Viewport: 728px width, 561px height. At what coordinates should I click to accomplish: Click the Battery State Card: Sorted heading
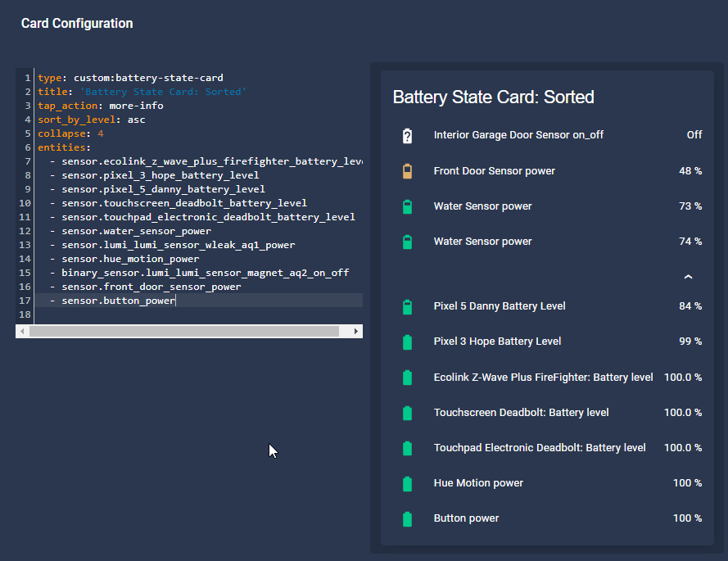[x=493, y=97]
